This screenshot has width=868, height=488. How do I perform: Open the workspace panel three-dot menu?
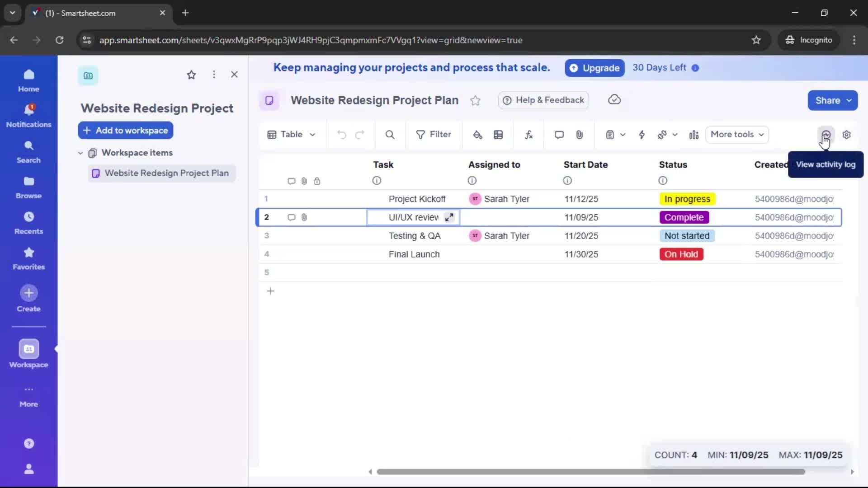coord(214,74)
